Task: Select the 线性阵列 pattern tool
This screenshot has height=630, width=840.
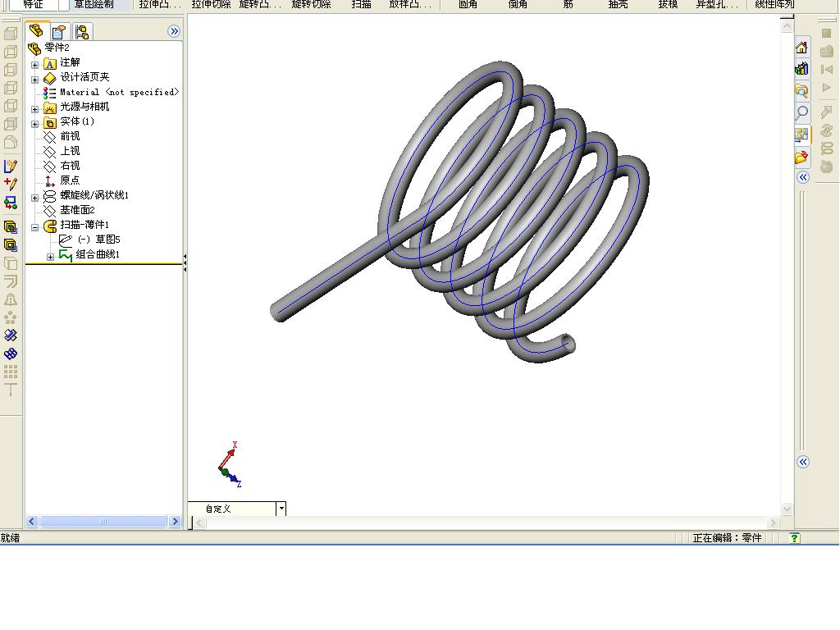Action: coord(774,5)
